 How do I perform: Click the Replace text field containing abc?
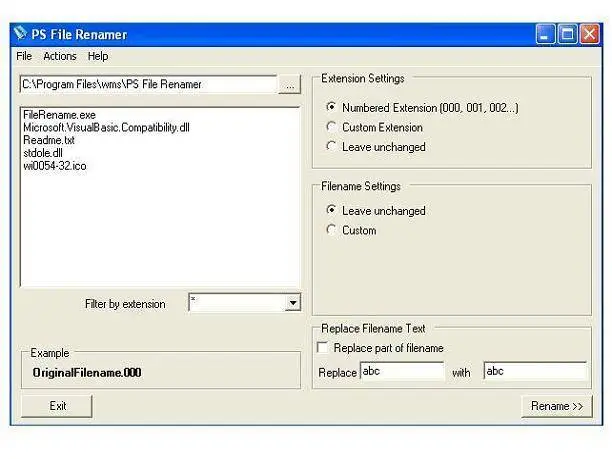coord(402,371)
